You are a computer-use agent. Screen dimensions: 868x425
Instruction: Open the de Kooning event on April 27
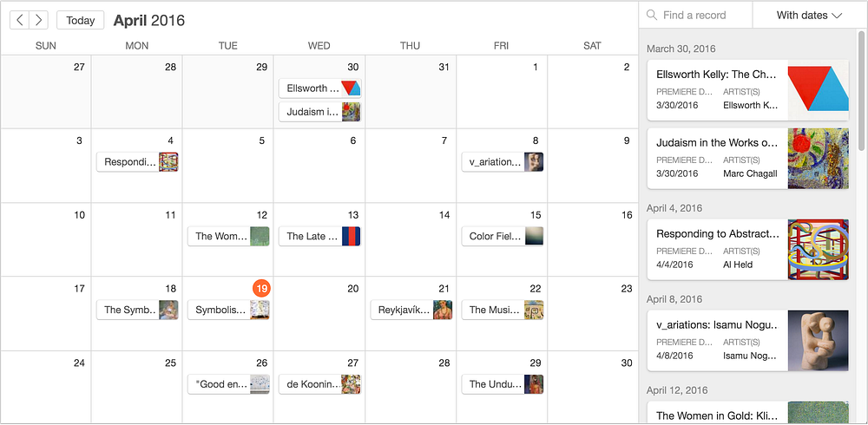pos(319,384)
